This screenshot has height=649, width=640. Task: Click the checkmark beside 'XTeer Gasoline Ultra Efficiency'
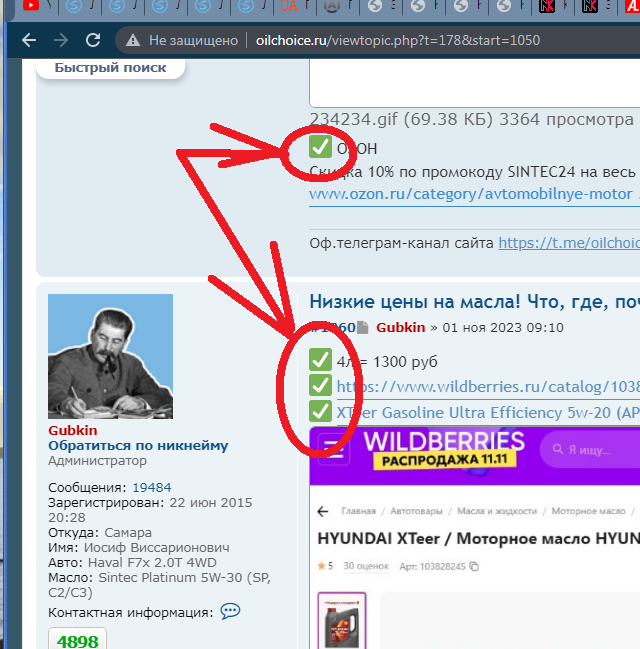click(320, 411)
